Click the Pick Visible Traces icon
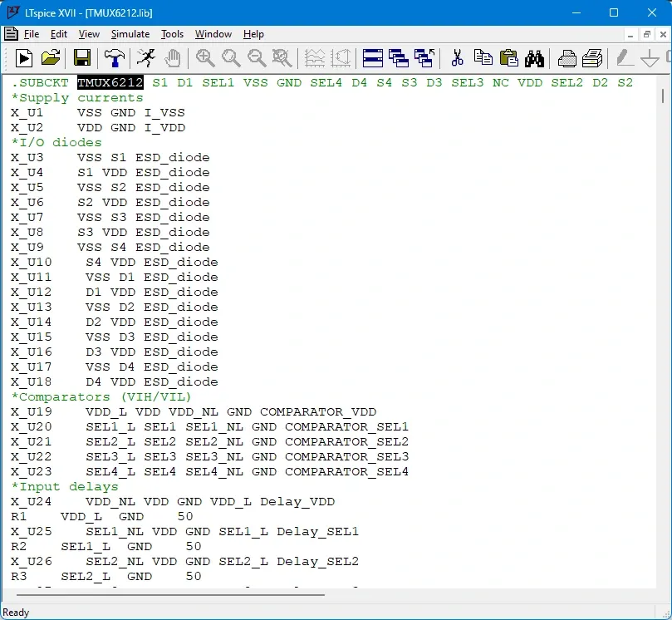Viewport: 672px width, 620px height. coord(315,58)
